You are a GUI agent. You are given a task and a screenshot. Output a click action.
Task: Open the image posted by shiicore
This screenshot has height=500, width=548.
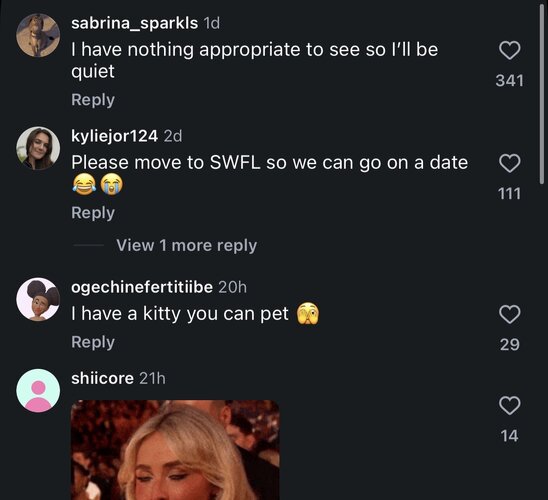click(175, 450)
